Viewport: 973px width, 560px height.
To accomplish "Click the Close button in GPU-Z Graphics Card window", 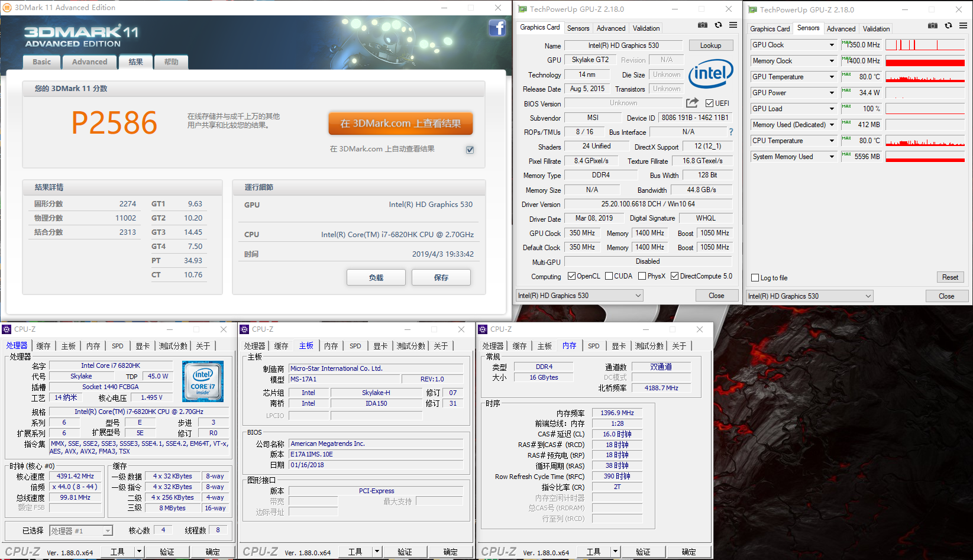I will [716, 296].
